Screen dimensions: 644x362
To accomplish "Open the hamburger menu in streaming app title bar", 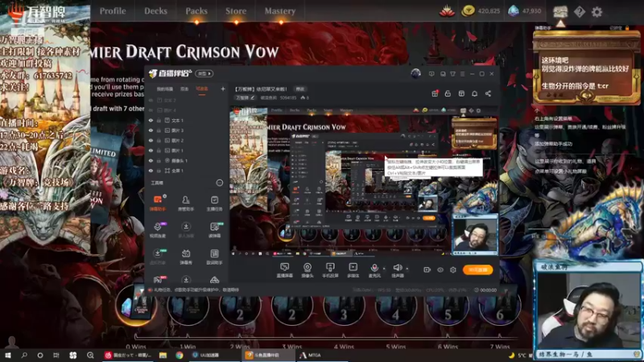I will [462, 74].
